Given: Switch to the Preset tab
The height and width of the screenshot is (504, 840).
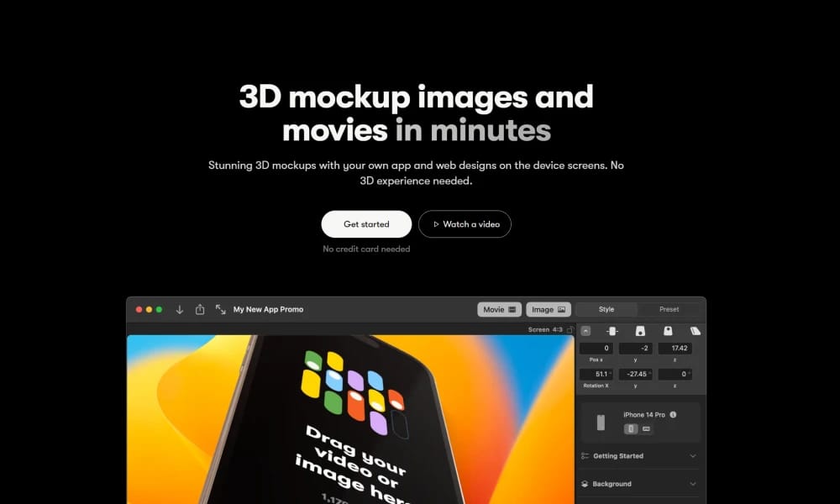Looking at the screenshot, I should pyautogui.click(x=669, y=310).
